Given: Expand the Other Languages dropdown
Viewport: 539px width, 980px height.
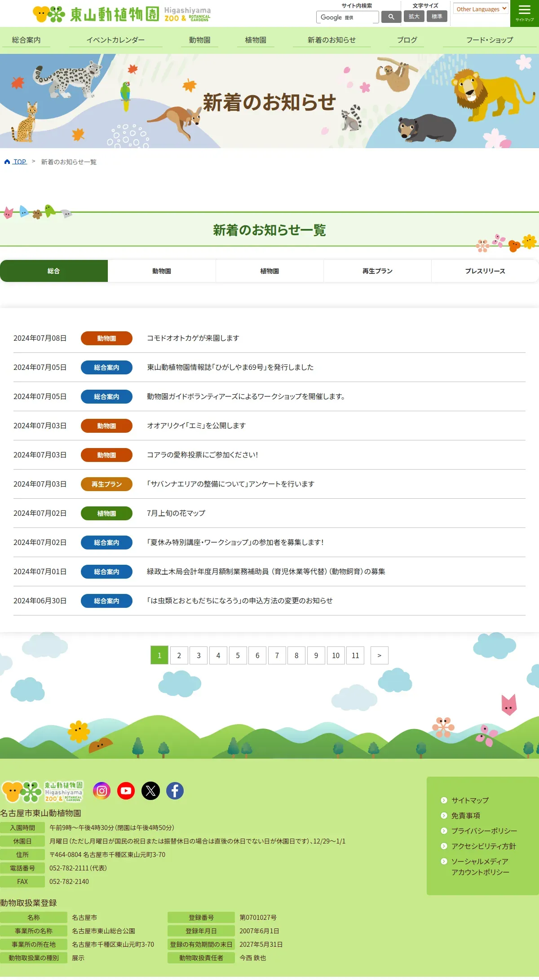Looking at the screenshot, I should pyautogui.click(x=481, y=9).
